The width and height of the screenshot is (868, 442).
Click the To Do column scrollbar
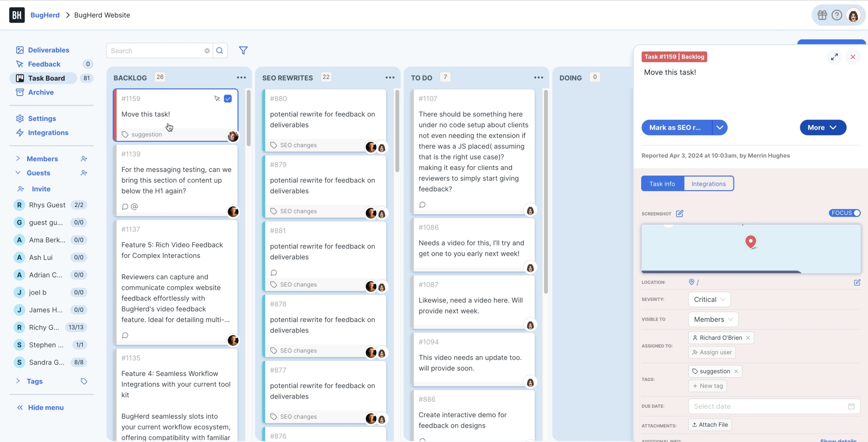click(x=546, y=192)
